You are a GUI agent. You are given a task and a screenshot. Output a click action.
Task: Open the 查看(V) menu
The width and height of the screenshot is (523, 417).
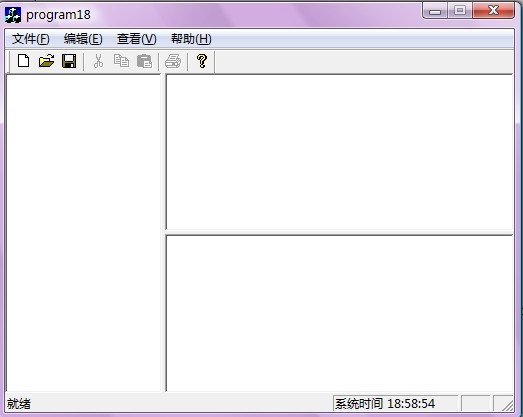[136, 39]
